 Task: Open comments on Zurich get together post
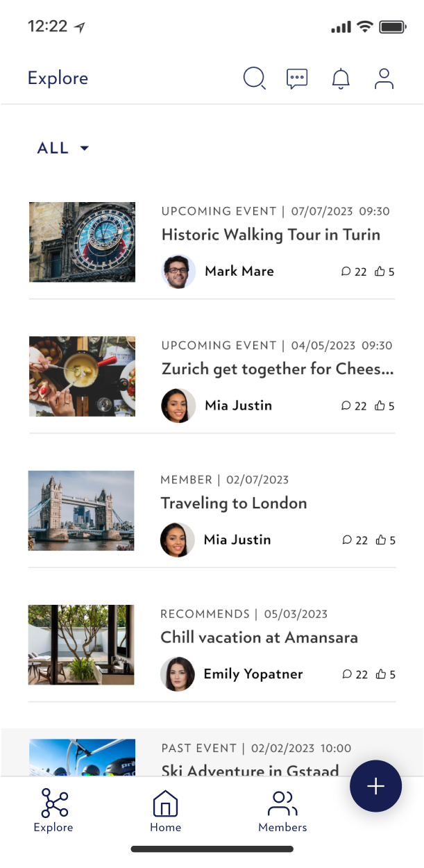(346, 406)
